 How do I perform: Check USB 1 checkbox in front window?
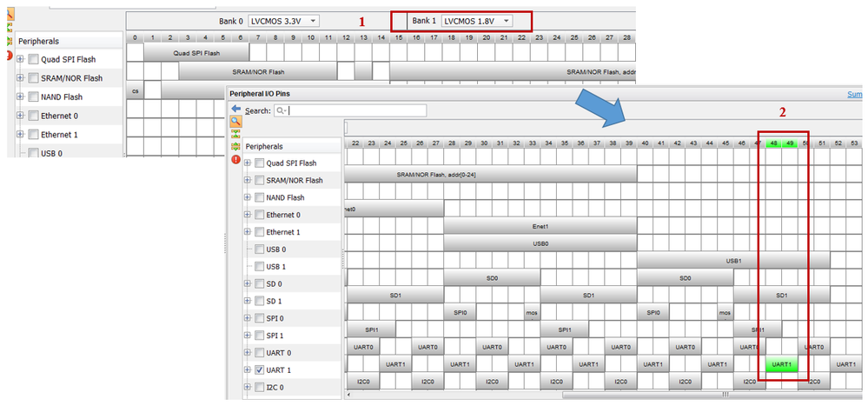259,267
